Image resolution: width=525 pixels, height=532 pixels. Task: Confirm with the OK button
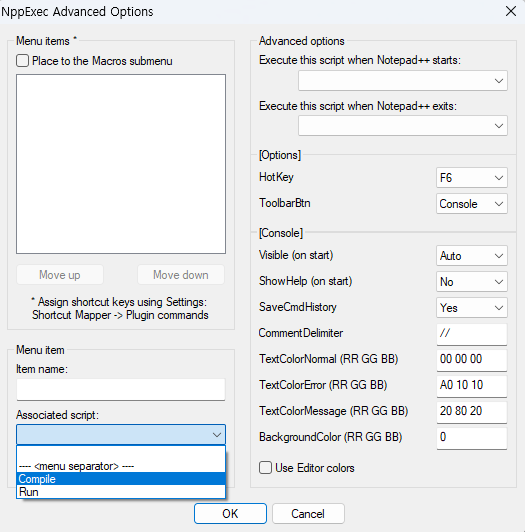click(x=230, y=513)
